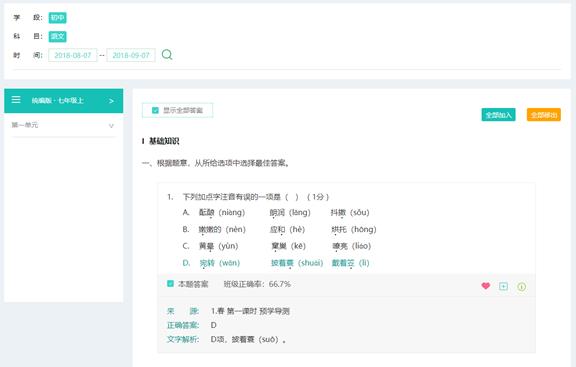
Task: Select the 语文 subject tag
Action: click(x=58, y=36)
